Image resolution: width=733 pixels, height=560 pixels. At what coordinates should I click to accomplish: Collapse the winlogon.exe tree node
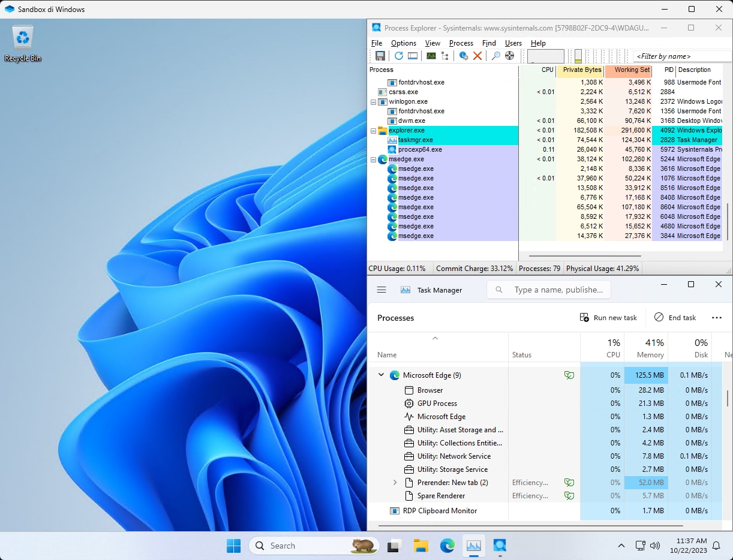point(373,102)
